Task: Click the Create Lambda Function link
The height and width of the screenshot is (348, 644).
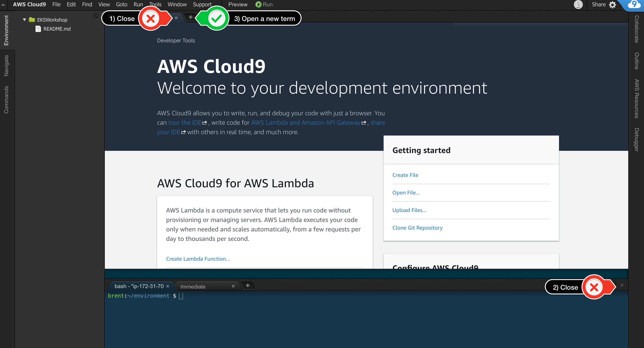Action: tap(198, 259)
